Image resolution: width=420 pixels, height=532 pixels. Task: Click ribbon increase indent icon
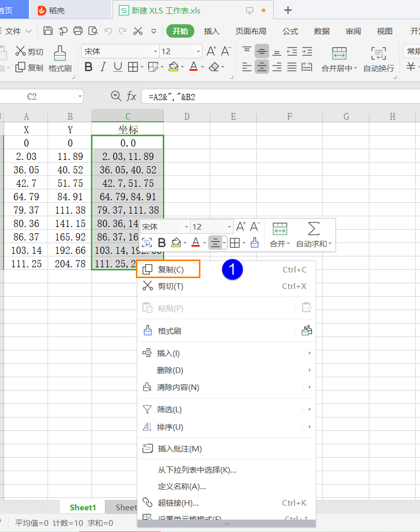coord(307,52)
